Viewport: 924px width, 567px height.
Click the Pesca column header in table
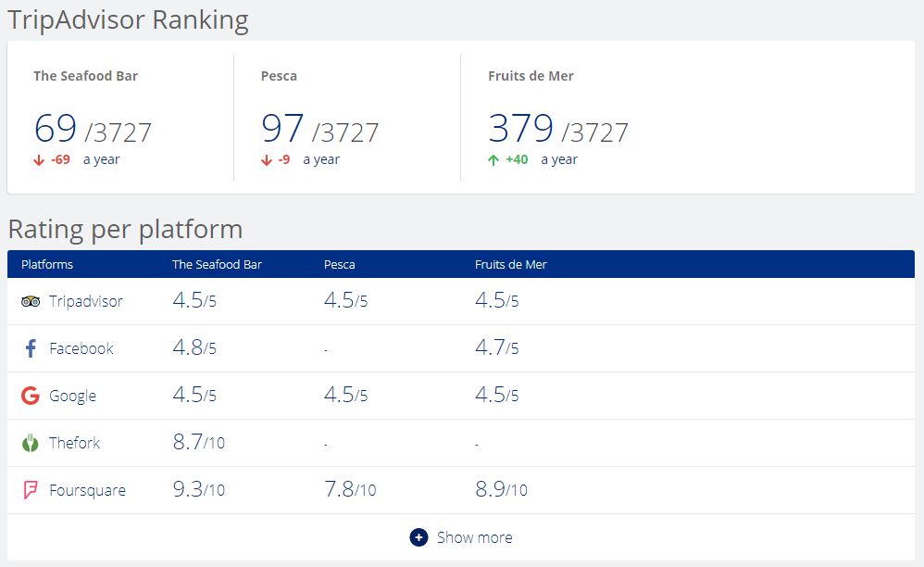point(340,265)
